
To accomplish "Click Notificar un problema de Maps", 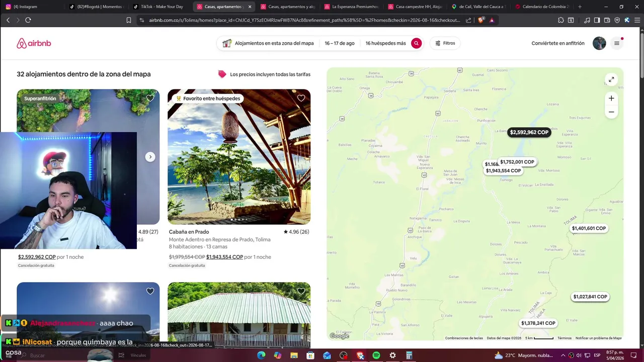I will [x=599, y=338].
